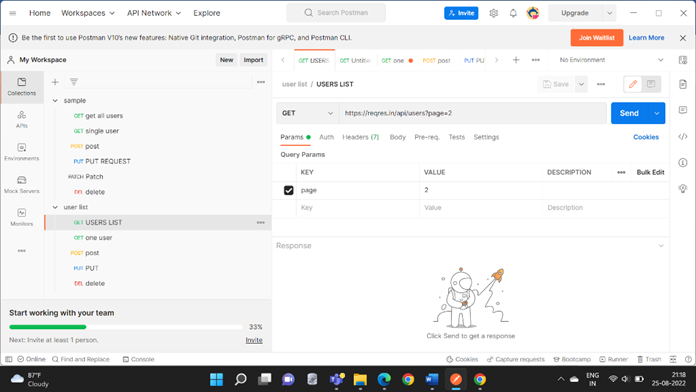Open the GET method dropdown
This screenshot has width=696, height=392.
308,113
